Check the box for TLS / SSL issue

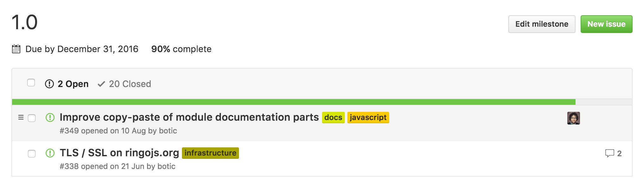[x=32, y=154]
